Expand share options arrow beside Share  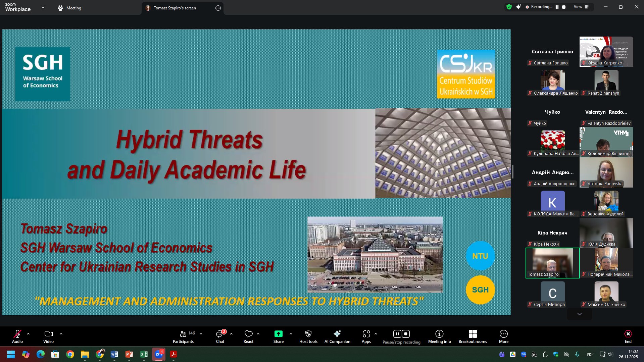(x=291, y=334)
